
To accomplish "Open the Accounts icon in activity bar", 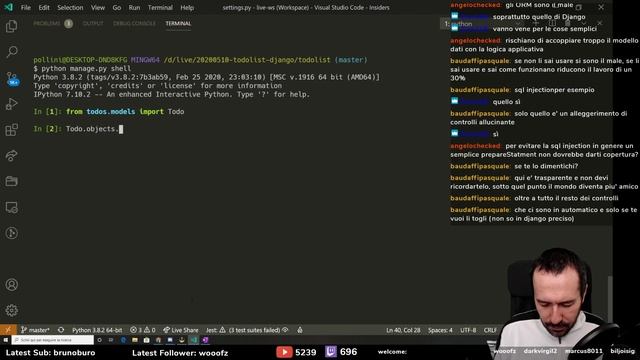I will coord(11,284).
